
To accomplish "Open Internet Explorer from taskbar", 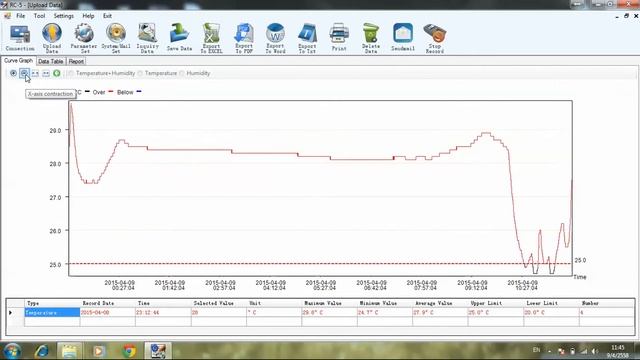I will [x=42, y=351].
